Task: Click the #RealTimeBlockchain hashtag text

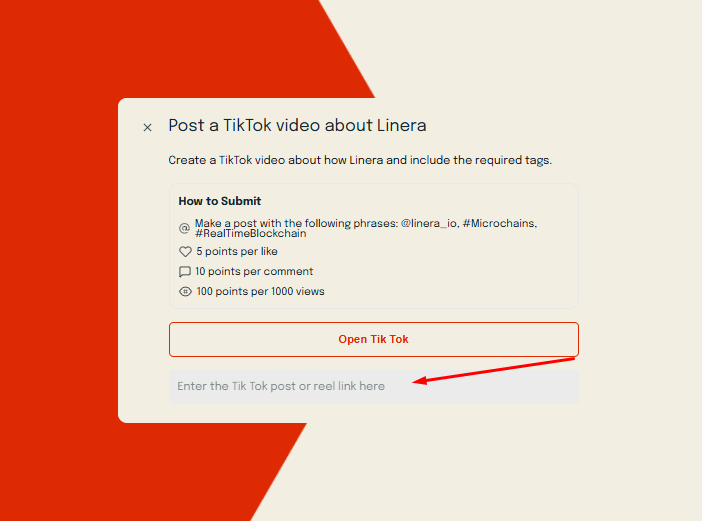Action: [x=251, y=234]
